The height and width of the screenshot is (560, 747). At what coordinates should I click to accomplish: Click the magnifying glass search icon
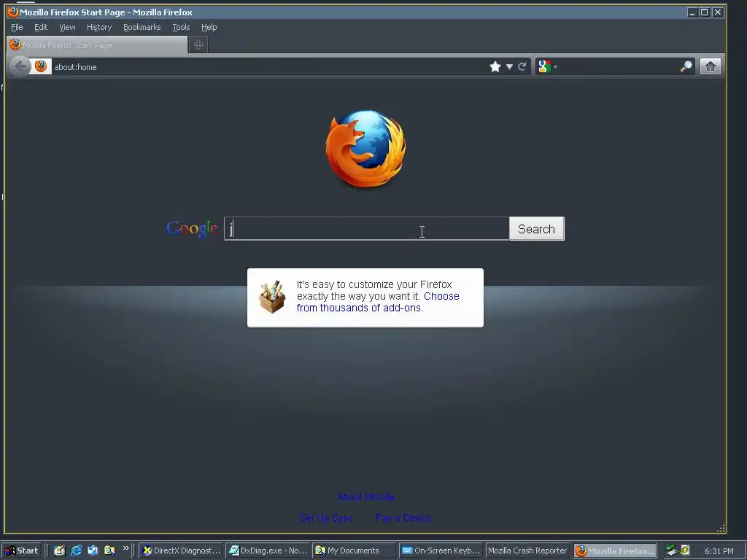coord(686,66)
